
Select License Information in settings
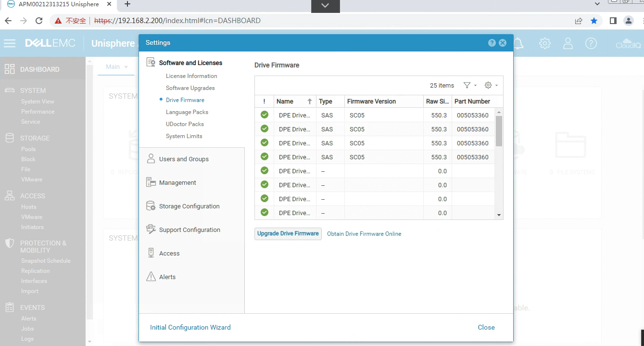point(191,76)
